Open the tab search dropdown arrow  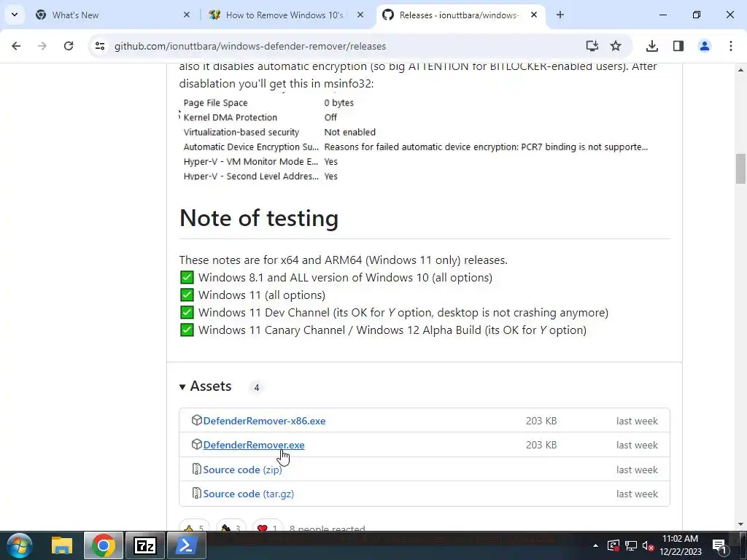coord(15,15)
